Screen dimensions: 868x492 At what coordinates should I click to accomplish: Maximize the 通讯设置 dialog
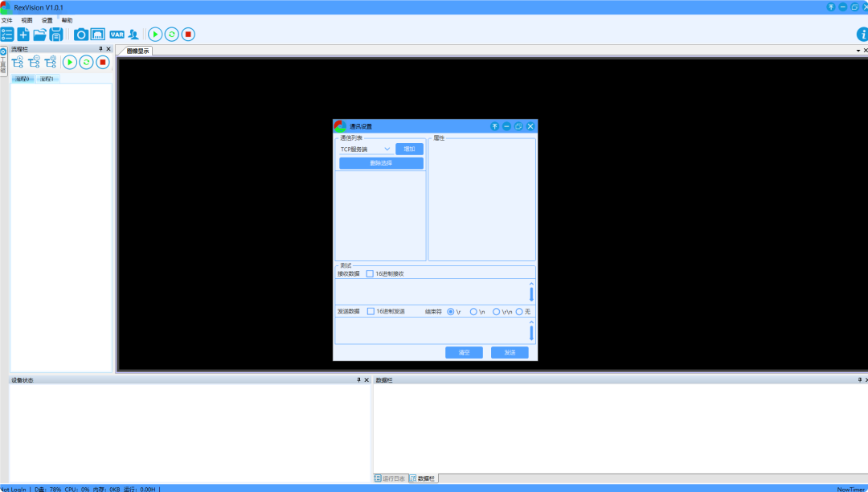(518, 126)
